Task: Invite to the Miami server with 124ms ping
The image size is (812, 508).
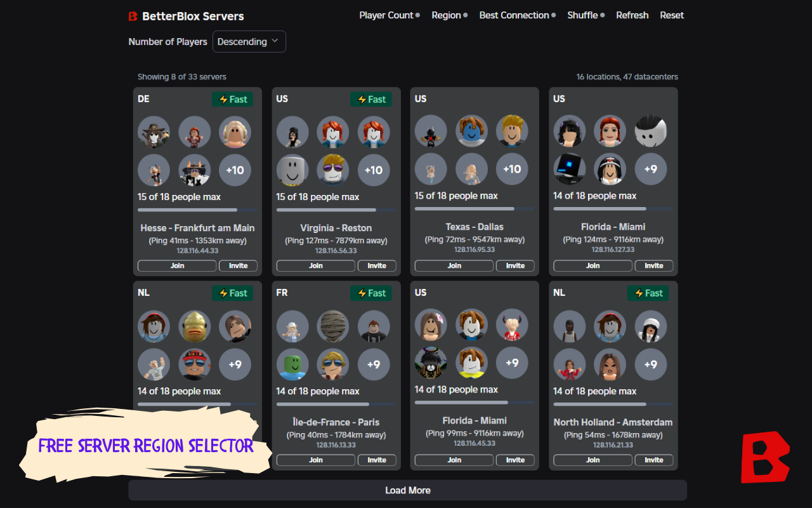Action: coord(654,266)
